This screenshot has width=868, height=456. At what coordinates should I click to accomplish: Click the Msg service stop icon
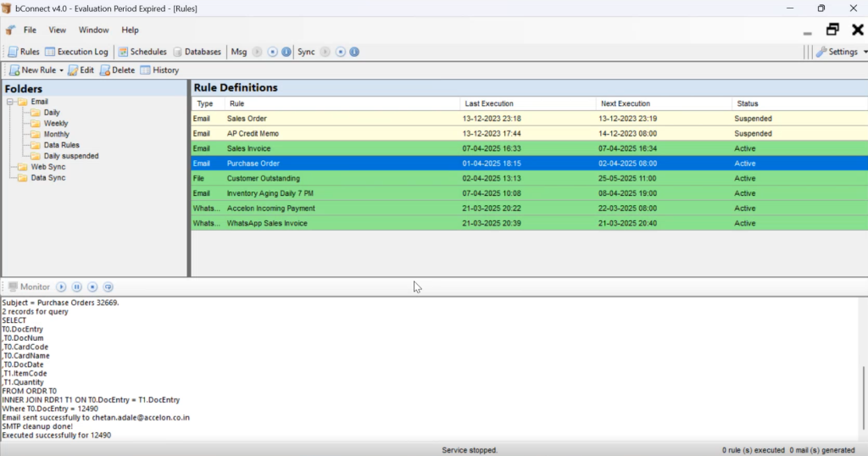tap(272, 52)
